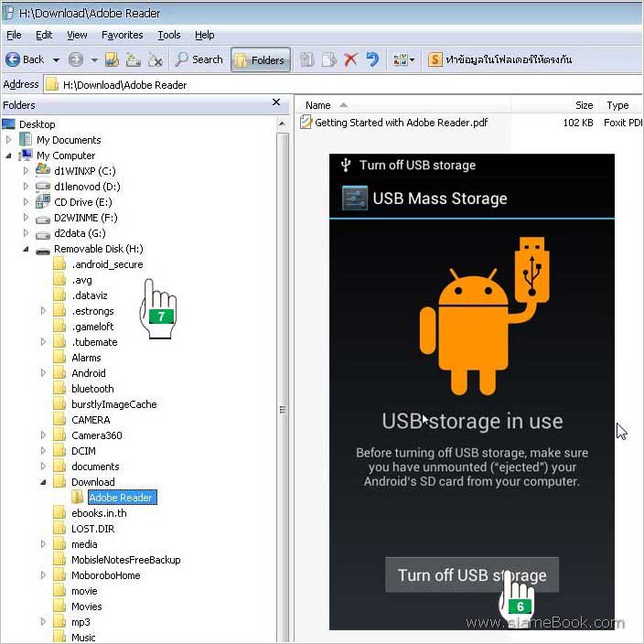Click the Forward arrow icon

76,59
